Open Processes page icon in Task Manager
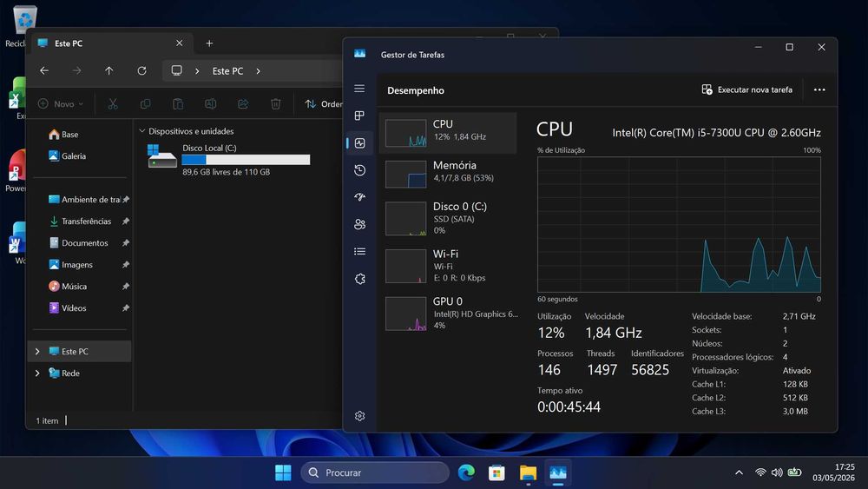 click(x=359, y=116)
